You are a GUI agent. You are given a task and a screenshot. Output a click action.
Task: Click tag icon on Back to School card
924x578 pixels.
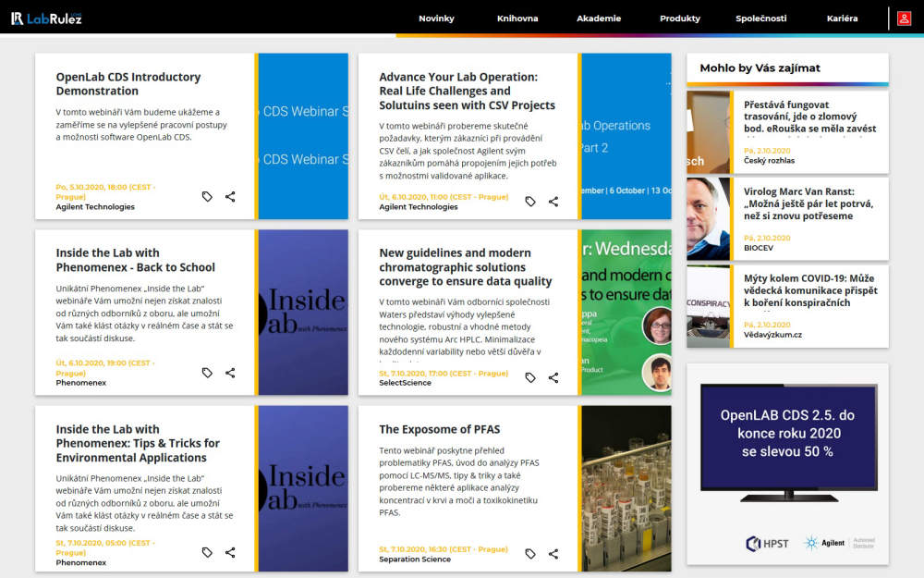207,373
